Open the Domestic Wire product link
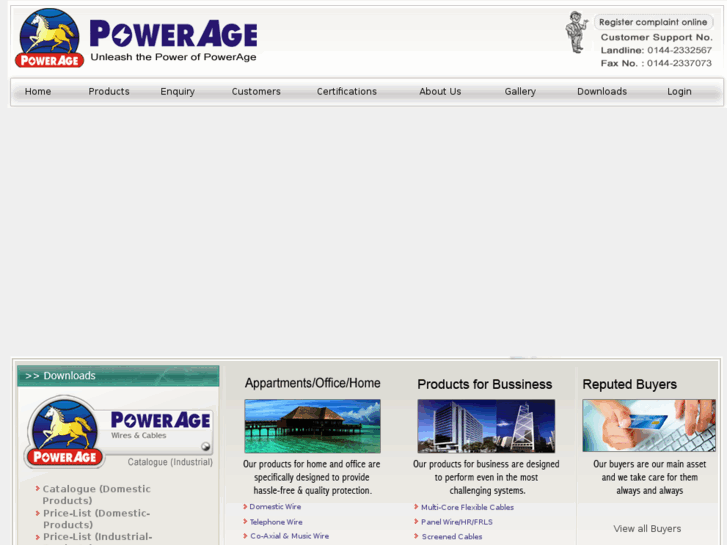The width and height of the screenshot is (727, 545). [275, 507]
